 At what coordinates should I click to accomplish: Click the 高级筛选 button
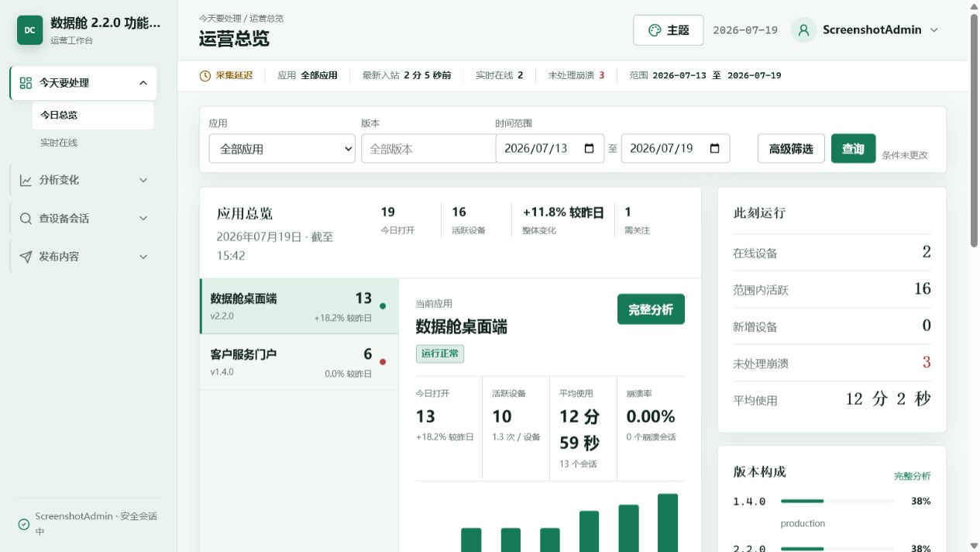[x=791, y=148]
